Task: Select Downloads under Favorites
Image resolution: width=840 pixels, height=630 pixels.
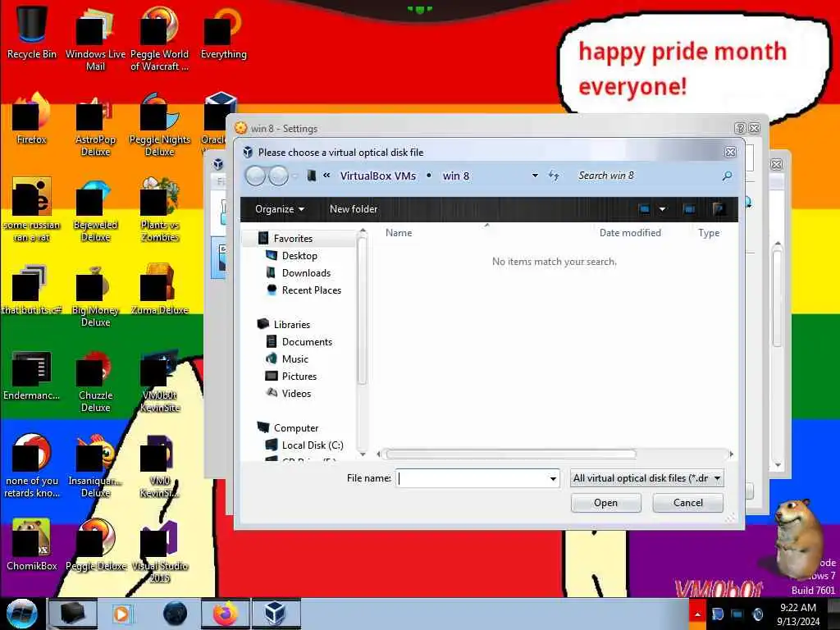Action: tap(306, 272)
